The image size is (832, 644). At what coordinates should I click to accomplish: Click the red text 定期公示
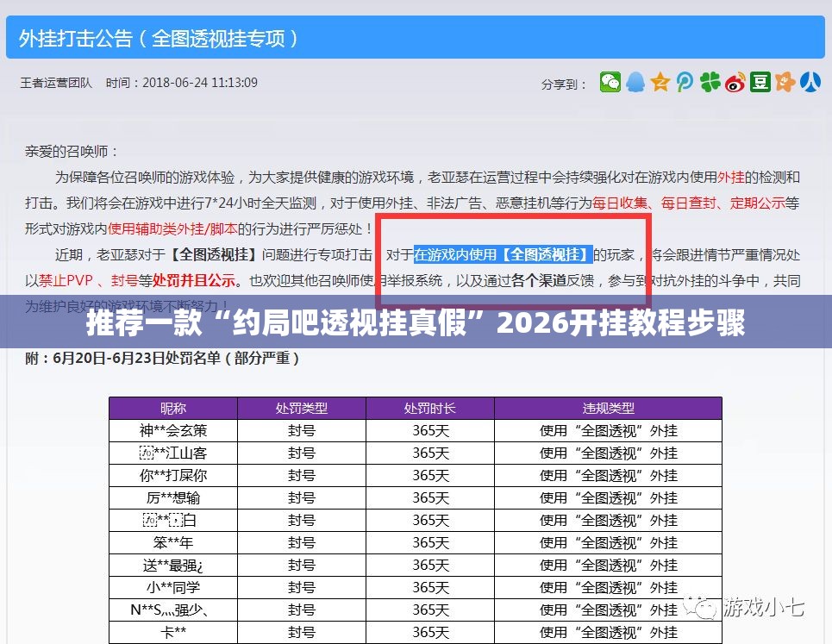757,203
